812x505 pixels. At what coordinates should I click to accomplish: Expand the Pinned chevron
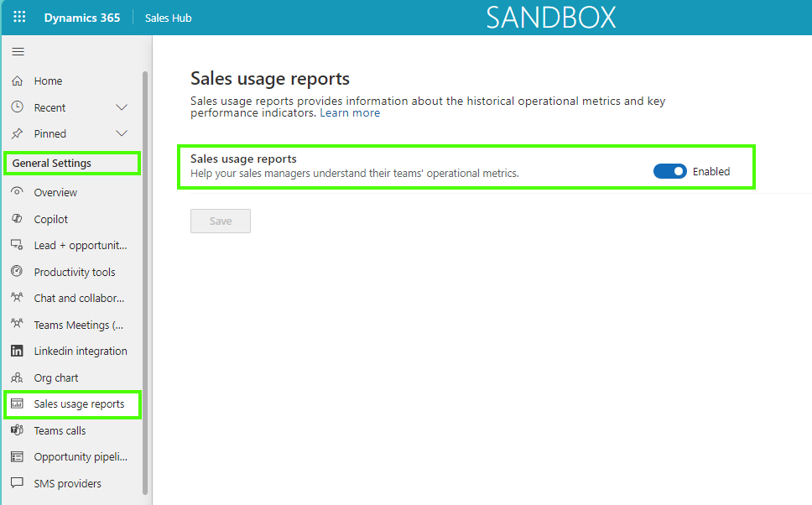122,133
